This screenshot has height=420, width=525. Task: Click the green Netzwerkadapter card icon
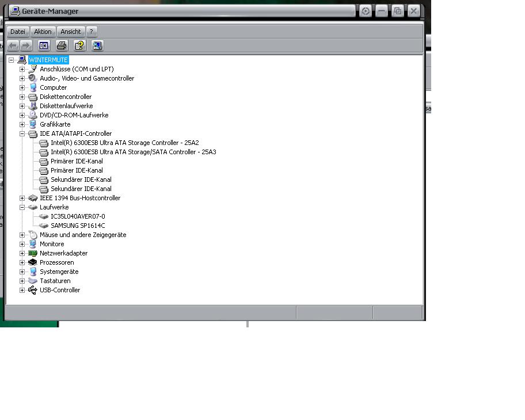coord(33,253)
